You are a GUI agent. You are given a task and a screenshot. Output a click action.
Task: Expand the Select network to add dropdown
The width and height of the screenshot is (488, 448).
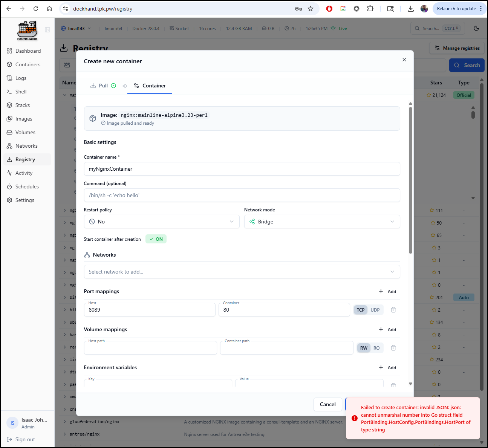[242, 272]
